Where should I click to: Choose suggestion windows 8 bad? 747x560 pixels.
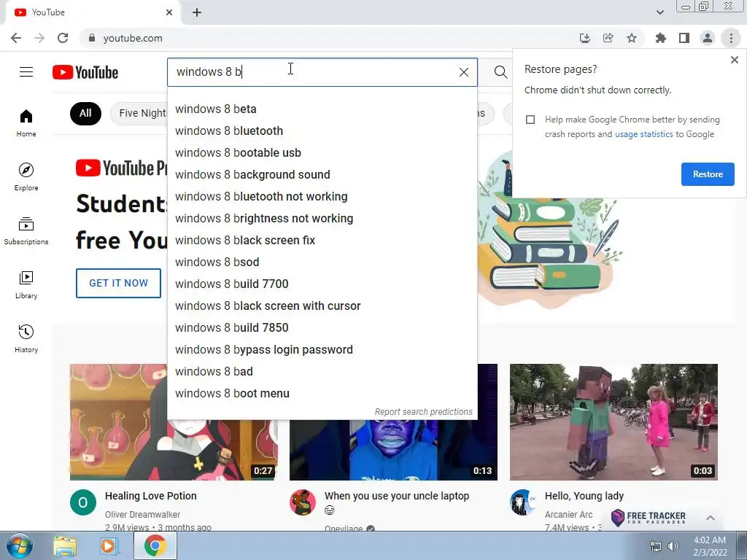pos(322,372)
